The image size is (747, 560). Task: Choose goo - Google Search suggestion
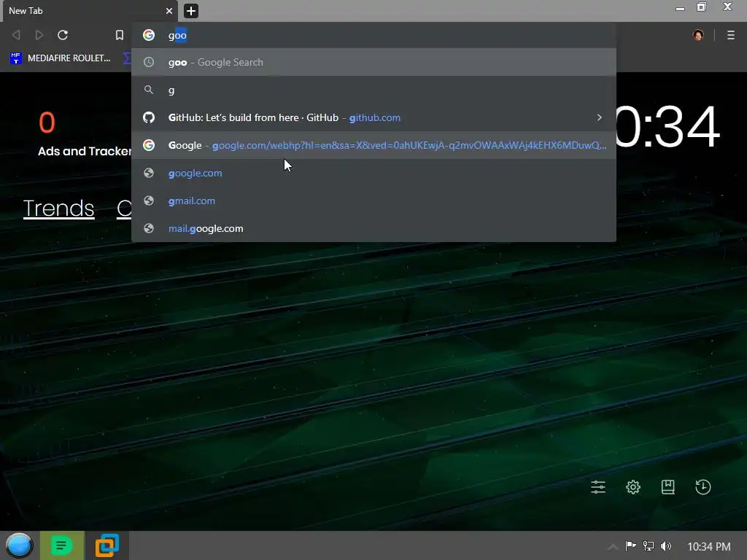(373, 63)
